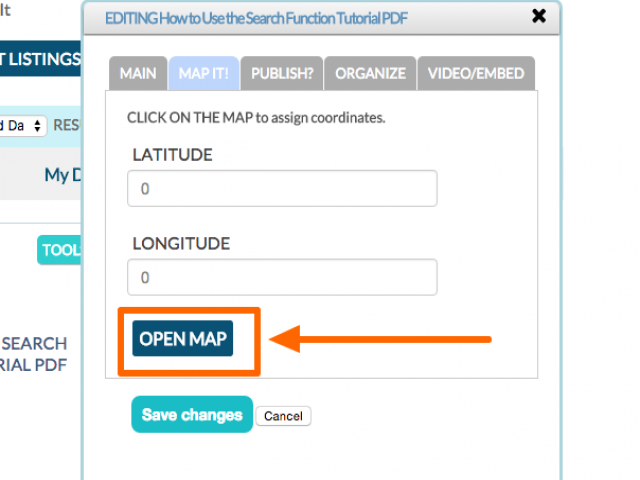Open the VIDEO/EMBED tab
This screenshot has width=640, height=480.
point(476,73)
